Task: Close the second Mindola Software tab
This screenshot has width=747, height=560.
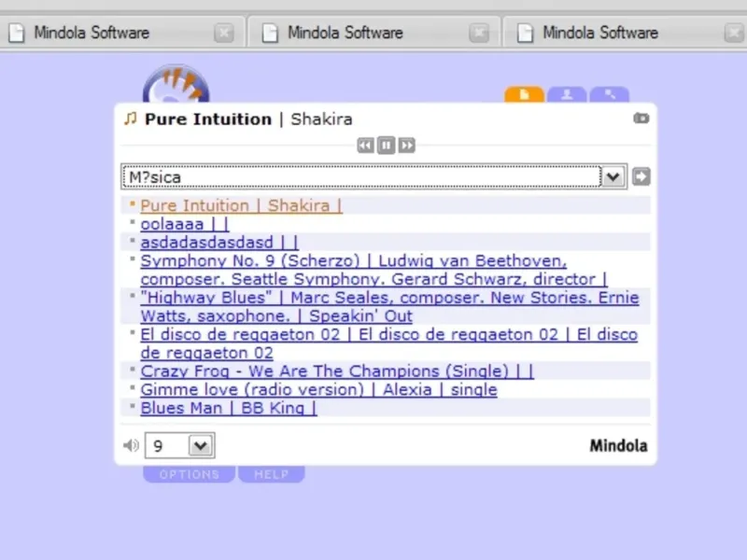Action: (479, 33)
